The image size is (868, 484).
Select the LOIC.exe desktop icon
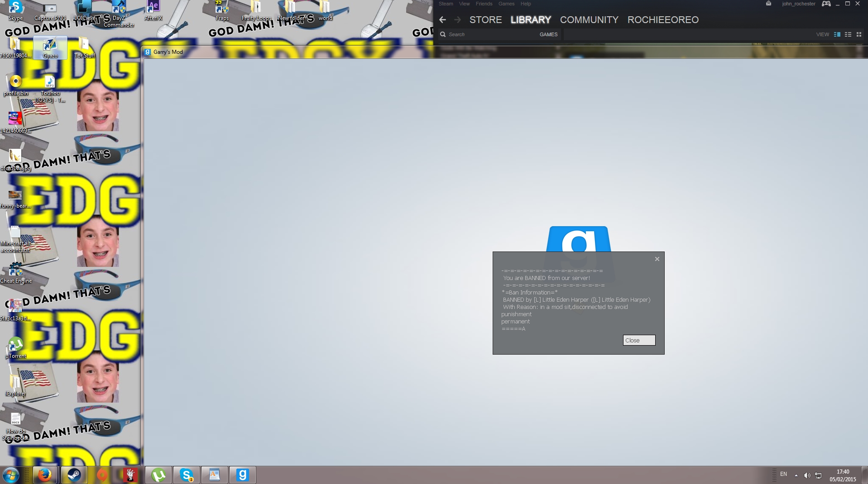[84, 11]
